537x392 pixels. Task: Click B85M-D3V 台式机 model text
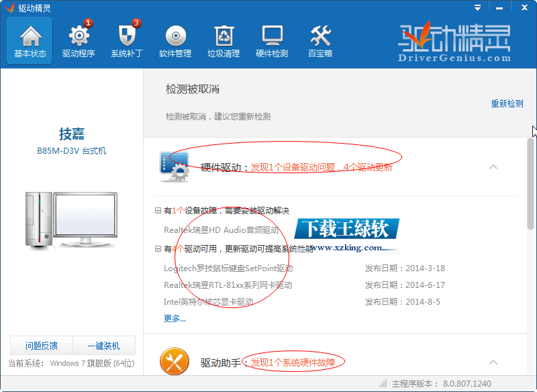(72, 150)
